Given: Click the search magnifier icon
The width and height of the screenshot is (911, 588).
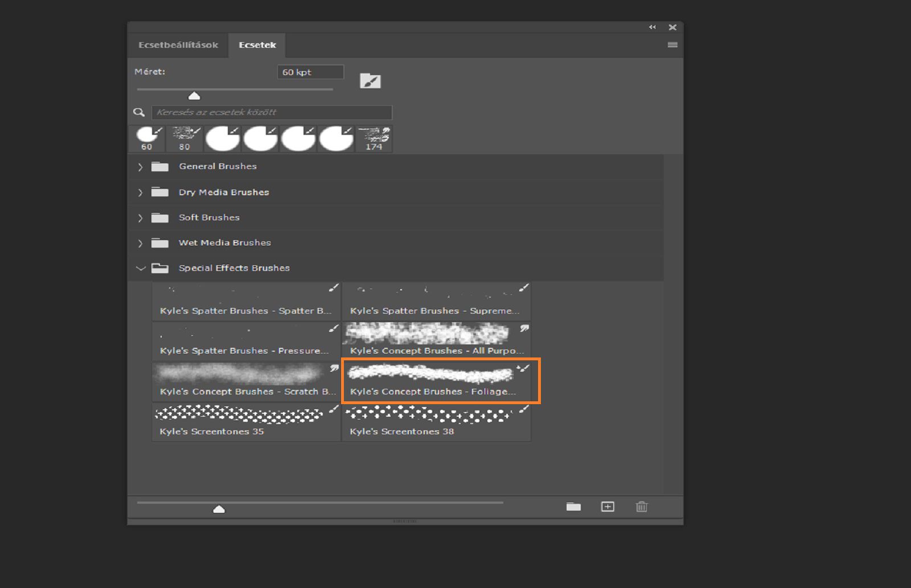Looking at the screenshot, I should pyautogui.click(x=139, y=112).
